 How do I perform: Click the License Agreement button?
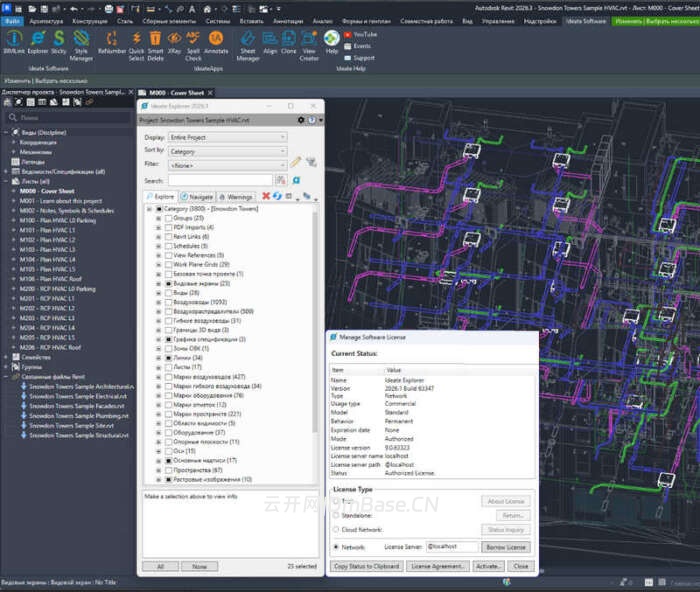438,566
